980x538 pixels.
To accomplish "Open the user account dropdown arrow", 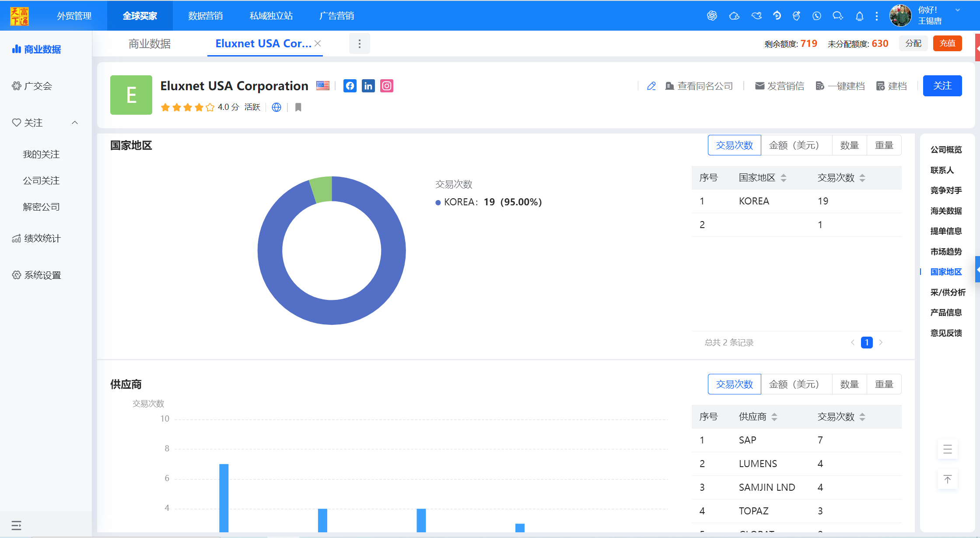I will coord(958,10).
